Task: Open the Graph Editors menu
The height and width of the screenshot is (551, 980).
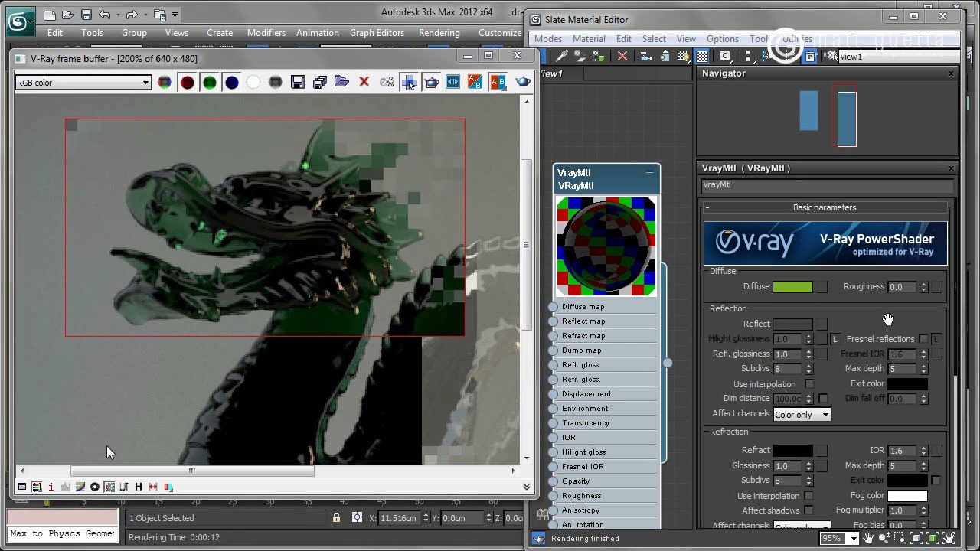Action: 377,33
